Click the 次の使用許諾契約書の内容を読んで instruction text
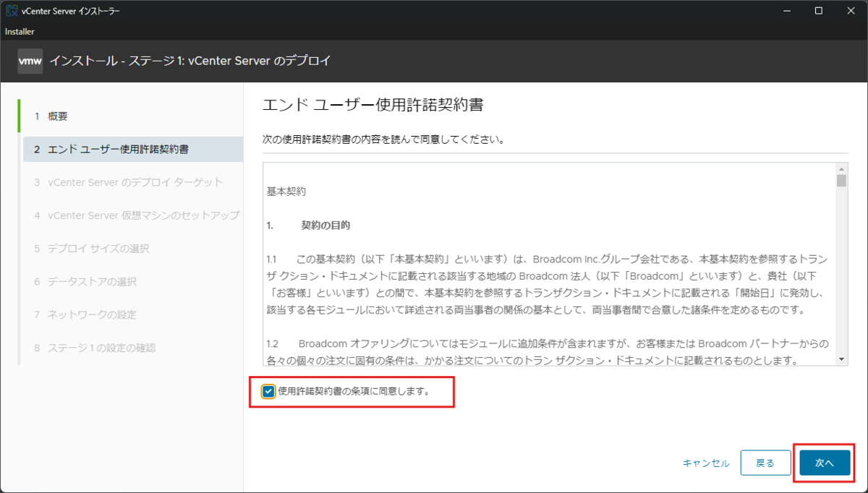This screenshot has height=493, width=868. pyautogui.click(x=383, y=139)
